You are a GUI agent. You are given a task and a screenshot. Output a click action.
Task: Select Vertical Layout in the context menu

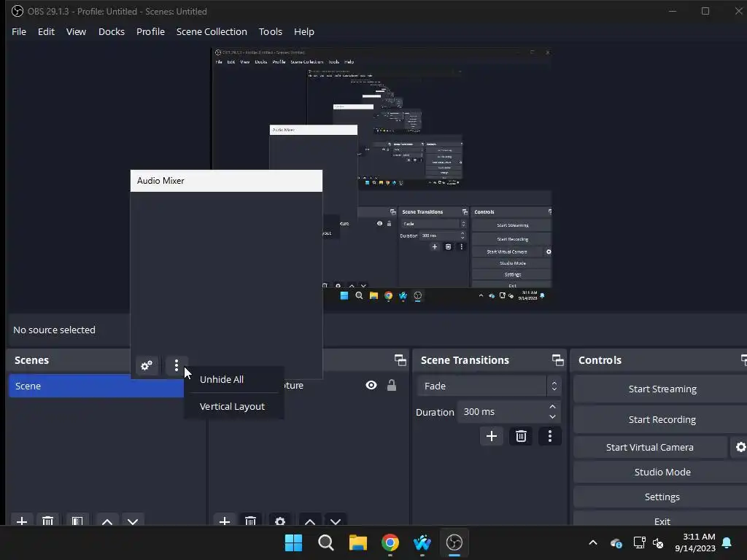pyautogui.click(x=232, y=407)
